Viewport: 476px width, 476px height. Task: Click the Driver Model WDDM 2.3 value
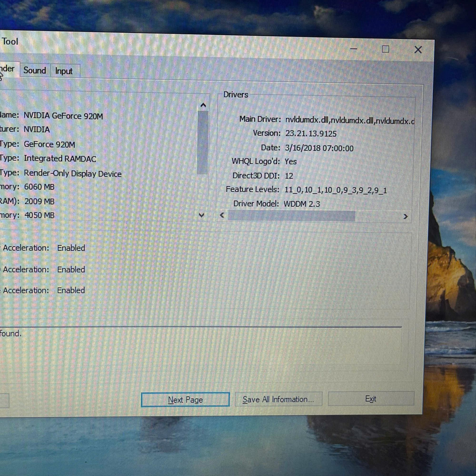pyautogui.click(x=302, y=204)
